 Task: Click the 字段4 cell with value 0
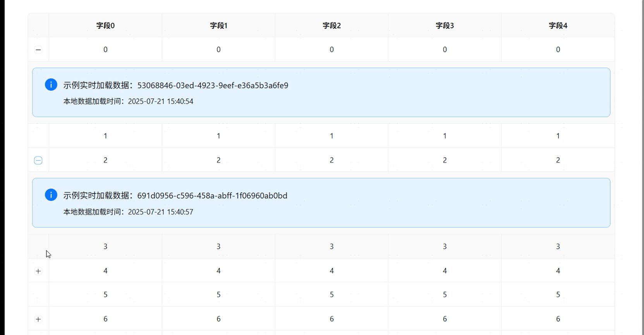click(x=558, y=50)
